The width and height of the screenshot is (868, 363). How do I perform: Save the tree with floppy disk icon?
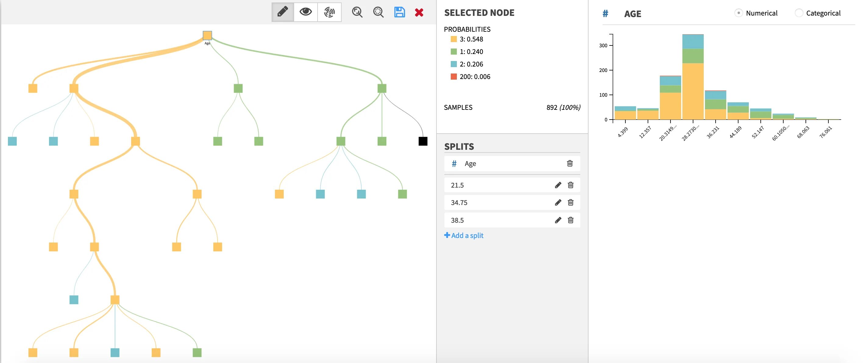pyautogui.click(x=399, y=12)
